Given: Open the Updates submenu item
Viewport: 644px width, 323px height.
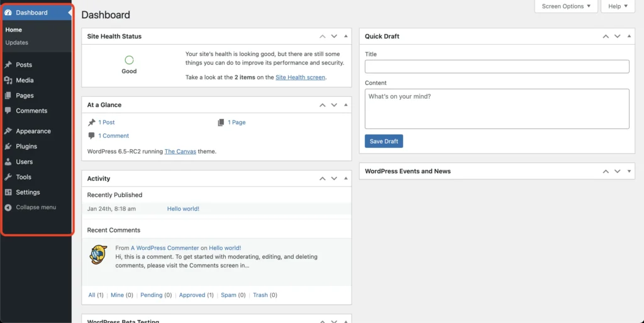Looking at the screenshot, I should click(x=16, y=43).
